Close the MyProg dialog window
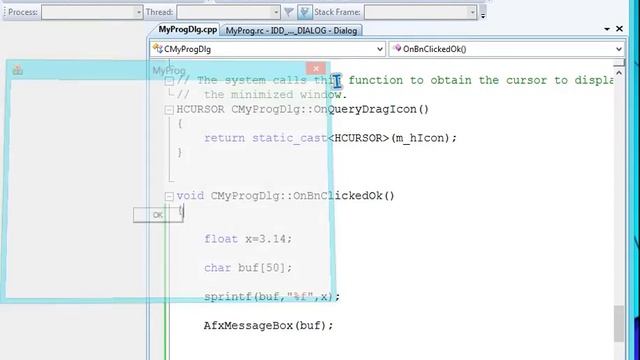 click(x=316, y=69)
